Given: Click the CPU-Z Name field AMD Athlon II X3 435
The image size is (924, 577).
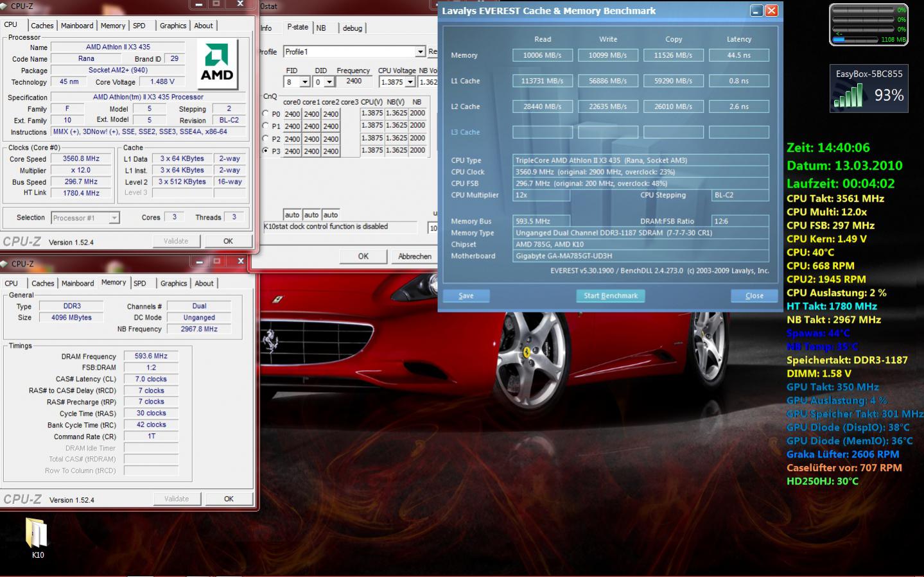Looking at the screenshot, I should (118, 47).
